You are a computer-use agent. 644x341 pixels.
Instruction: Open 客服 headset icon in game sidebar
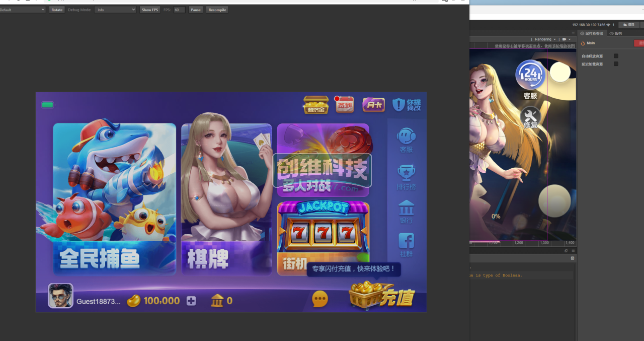click(x=407, y=140)
